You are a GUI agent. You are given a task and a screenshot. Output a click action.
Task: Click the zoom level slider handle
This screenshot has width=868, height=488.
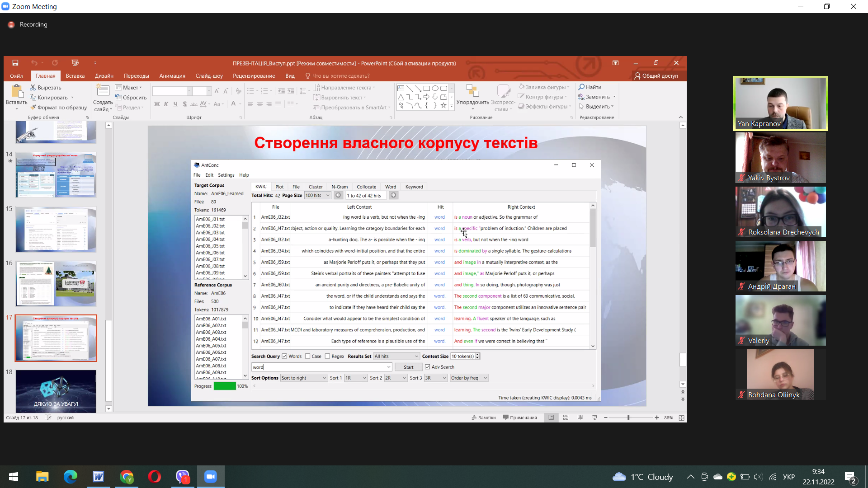point(628,418)
